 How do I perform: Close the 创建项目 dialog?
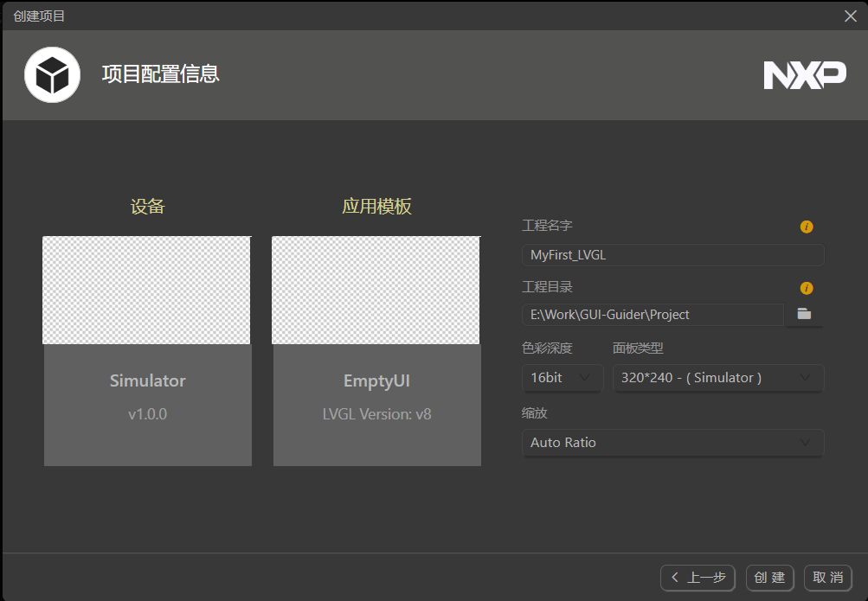(x=849, y=15)
